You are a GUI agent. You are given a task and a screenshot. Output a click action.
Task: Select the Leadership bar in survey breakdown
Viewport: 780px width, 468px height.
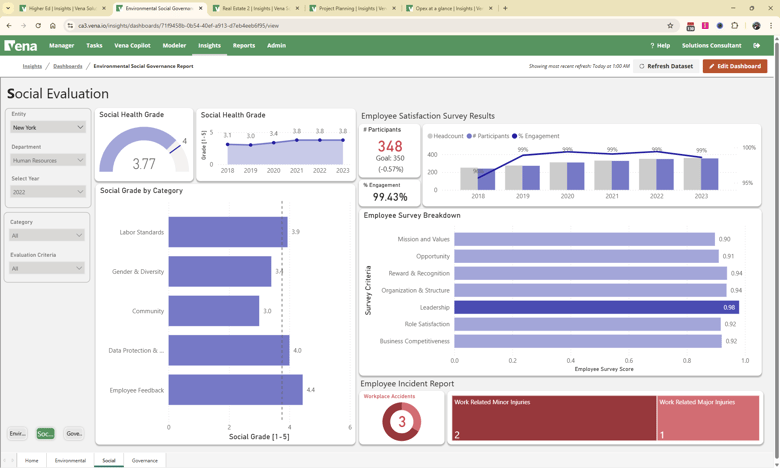pos(595,307)
